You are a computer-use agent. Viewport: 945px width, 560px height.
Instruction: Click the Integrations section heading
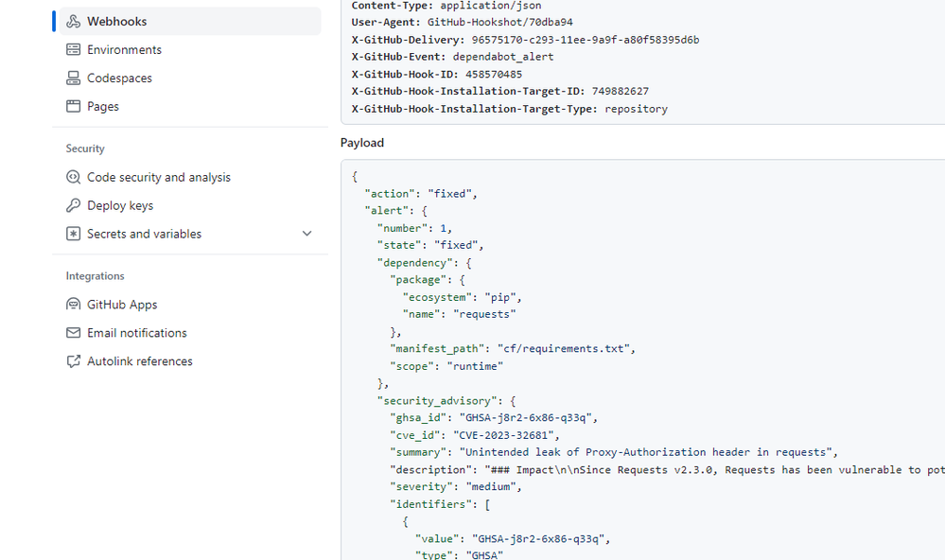pyautogui.click(x=96, y=276)
